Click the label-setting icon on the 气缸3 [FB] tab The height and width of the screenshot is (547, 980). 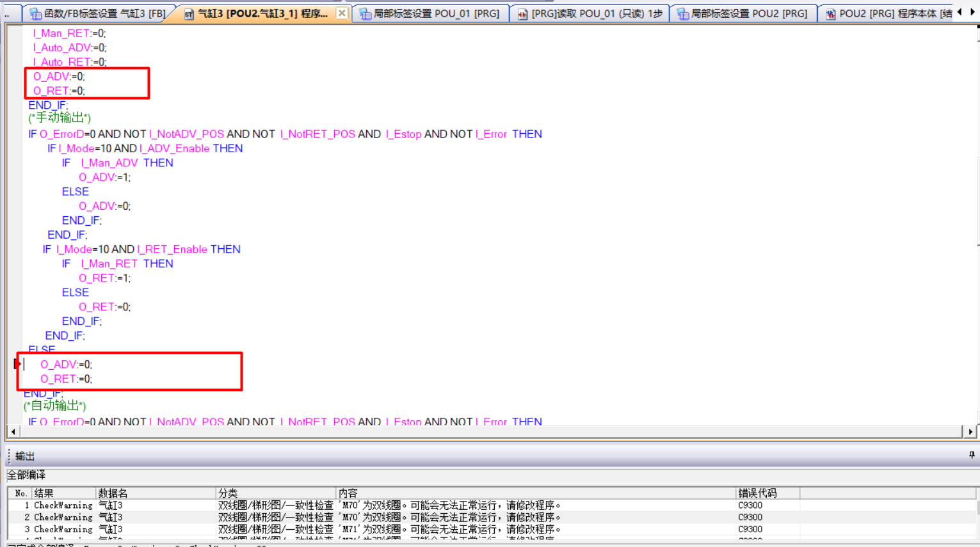tap(36, 13)
